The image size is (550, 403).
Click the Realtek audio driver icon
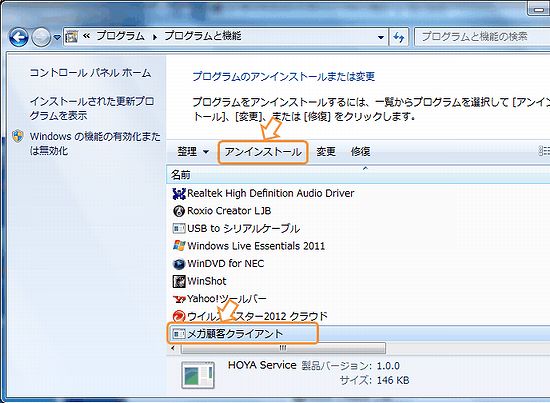179,194
